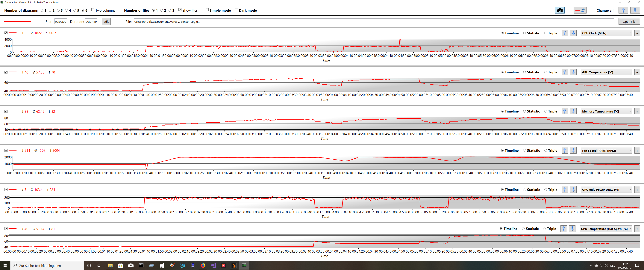
Task: Click the Open File button
Action: pyautogui.click(x=629, y=22)
